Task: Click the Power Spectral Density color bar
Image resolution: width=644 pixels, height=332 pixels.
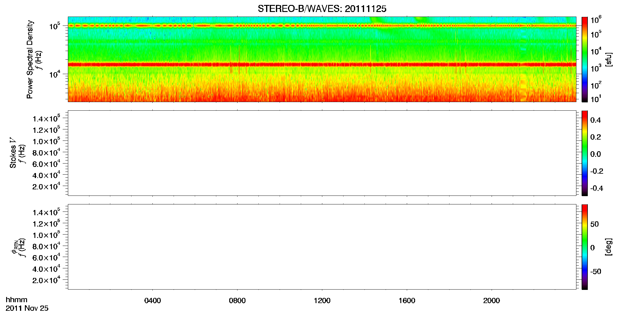Action: (x=585, y=59)
